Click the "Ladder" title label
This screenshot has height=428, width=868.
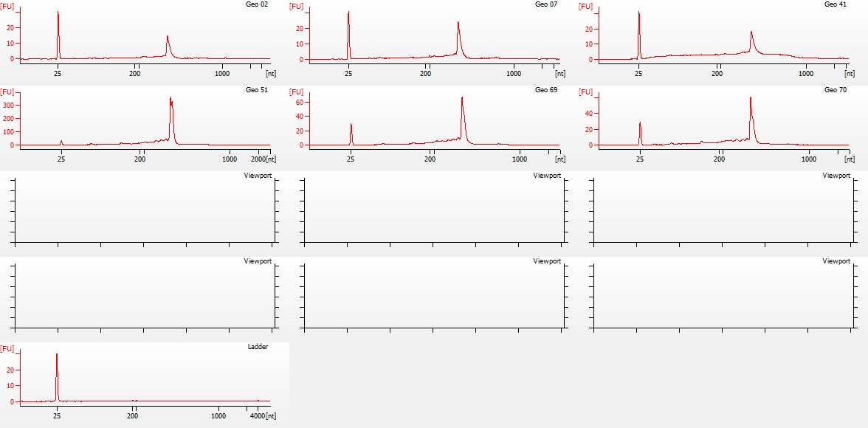(258, 347)
